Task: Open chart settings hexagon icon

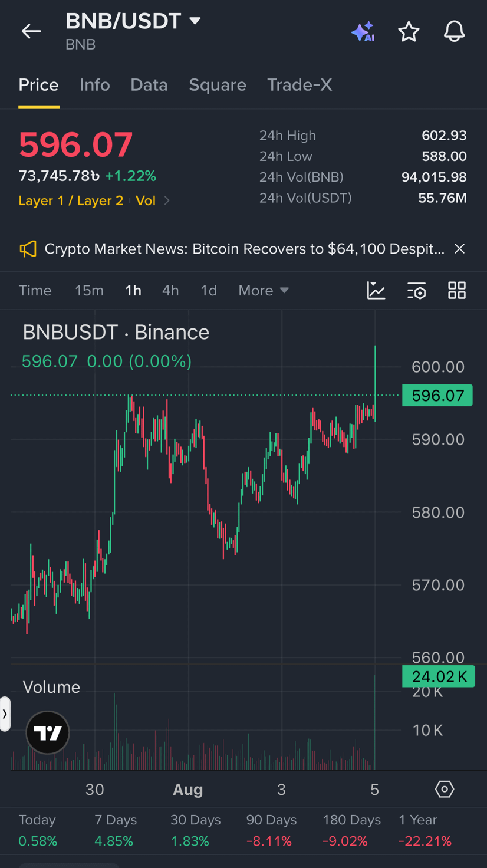Action: coord(445,789)
